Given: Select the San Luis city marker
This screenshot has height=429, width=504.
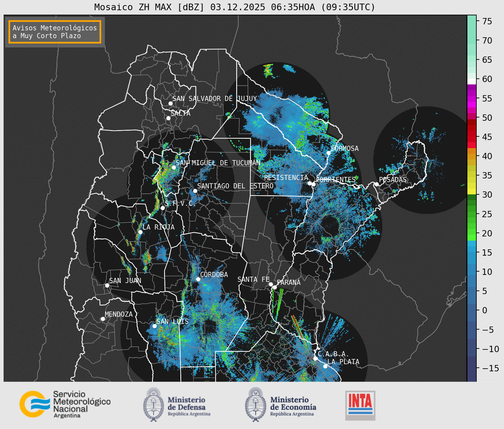Looking at the screenshot, I should pyautogui.click(x=154, y=326).
